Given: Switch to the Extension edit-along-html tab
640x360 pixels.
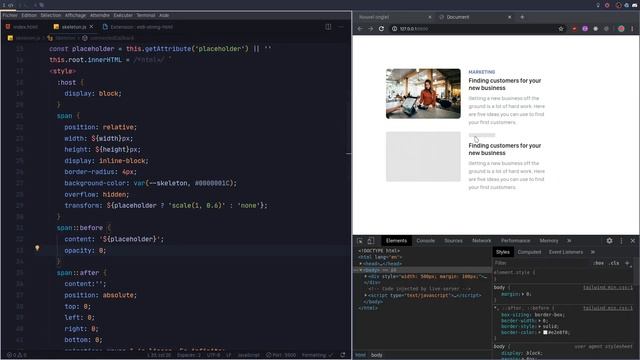Looking at the screenshot, I should click(x=138, y=27).
